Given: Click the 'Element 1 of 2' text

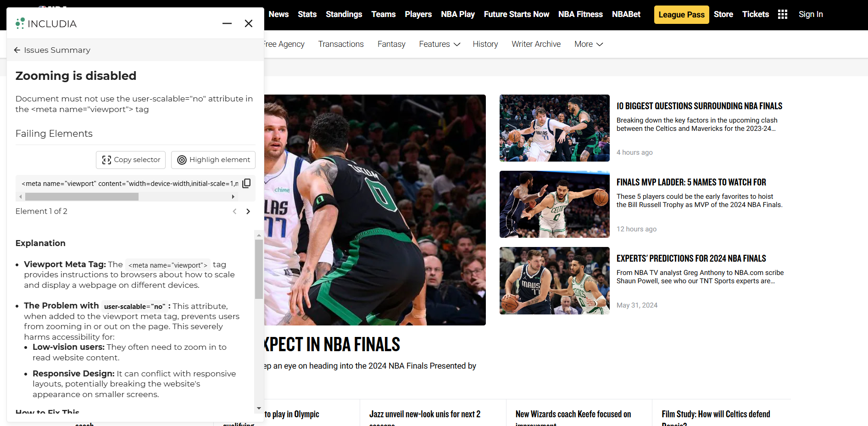Looking at the screenshot, I should [41, 211].
